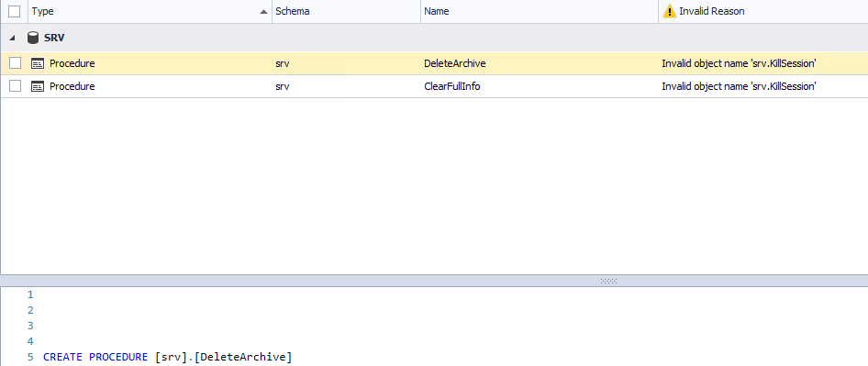This screenshot has width=868, height=366.
Task: Tick the select-all checkbox in the grid header
Action: tap(15, 11)
